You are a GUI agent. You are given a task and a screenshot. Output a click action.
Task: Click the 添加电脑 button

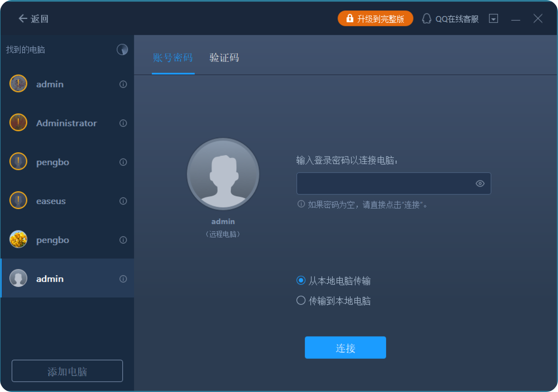67,371
